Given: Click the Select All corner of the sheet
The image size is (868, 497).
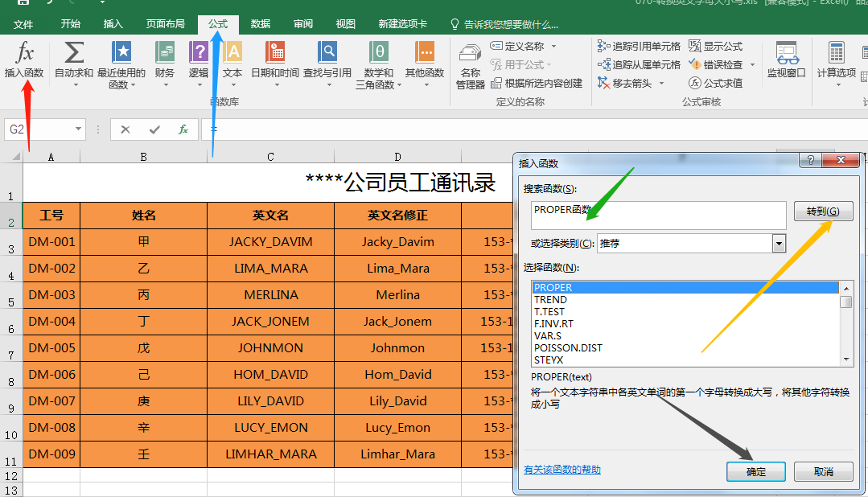Looking at the screenshot, I should pyautogui.click(x=11, y=157).
